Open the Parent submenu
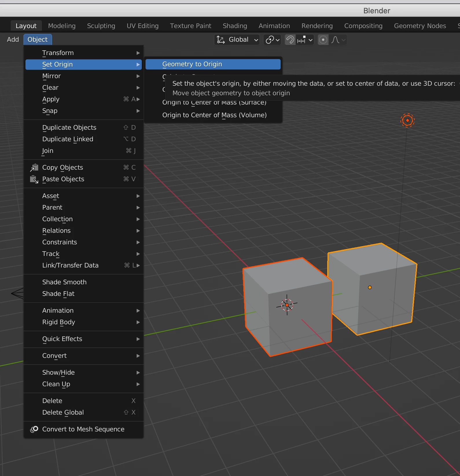 point(83,208)
